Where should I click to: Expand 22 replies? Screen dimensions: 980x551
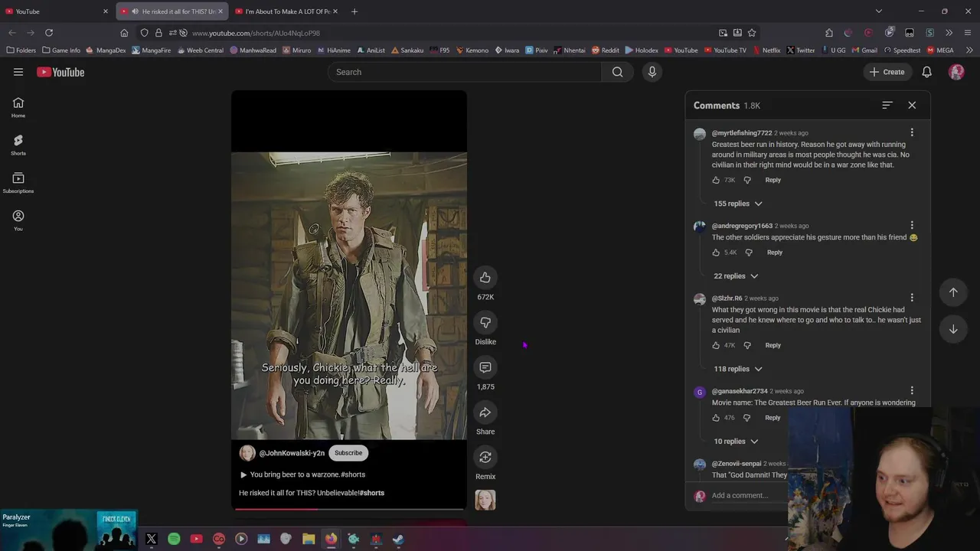tap(736, 275)
